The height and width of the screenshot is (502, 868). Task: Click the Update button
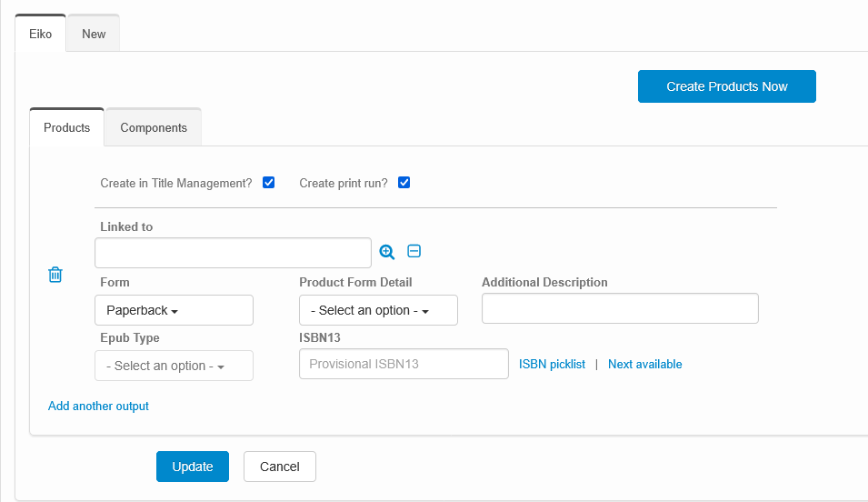click(193, 467)
